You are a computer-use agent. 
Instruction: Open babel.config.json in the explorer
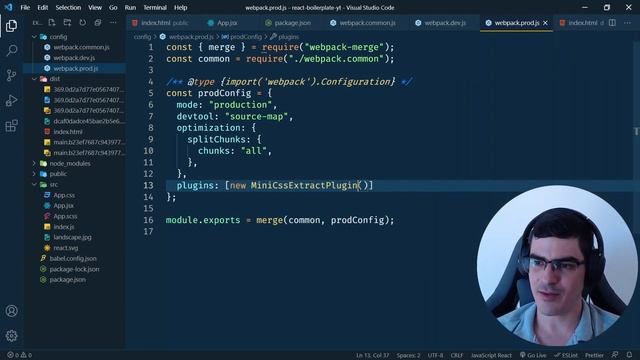click(x=73, y=258)
